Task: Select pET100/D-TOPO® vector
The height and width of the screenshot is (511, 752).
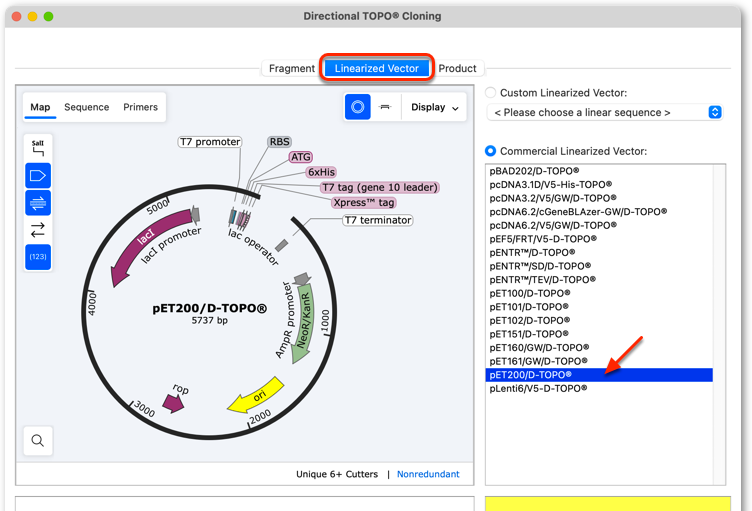Action: point(599,293)
